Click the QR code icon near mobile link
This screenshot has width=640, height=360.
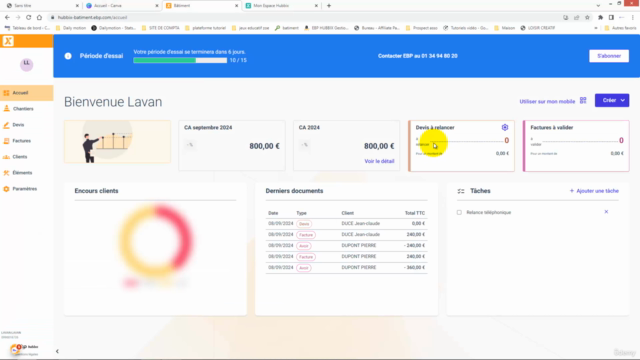[583, 100]
